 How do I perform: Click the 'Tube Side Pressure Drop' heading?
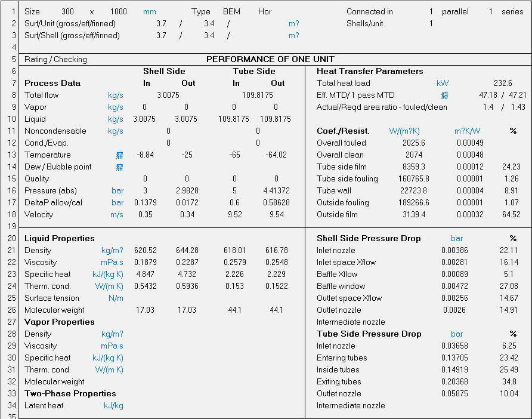tap(369, 334)
